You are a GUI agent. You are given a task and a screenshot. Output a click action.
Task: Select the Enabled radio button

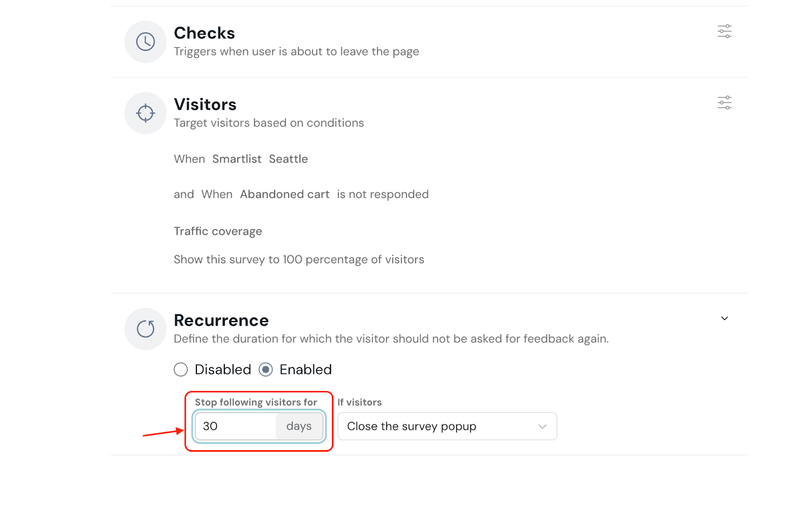[x=266, y=369]
